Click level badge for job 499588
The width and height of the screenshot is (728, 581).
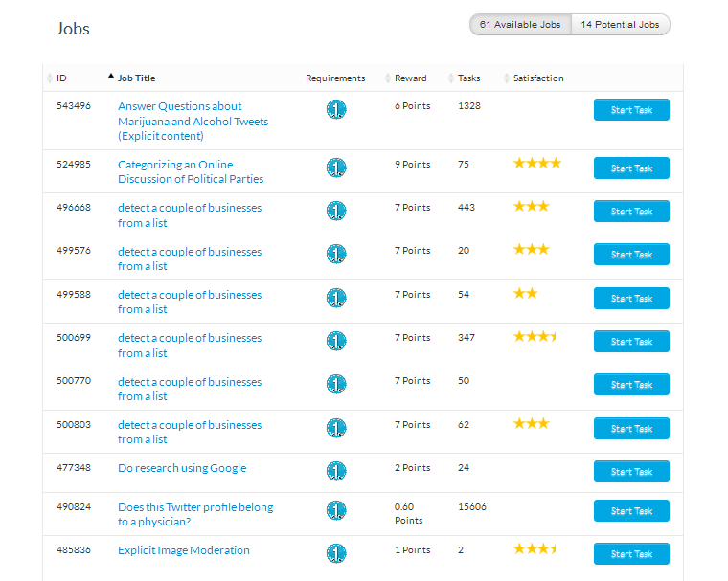pos(336,298)
